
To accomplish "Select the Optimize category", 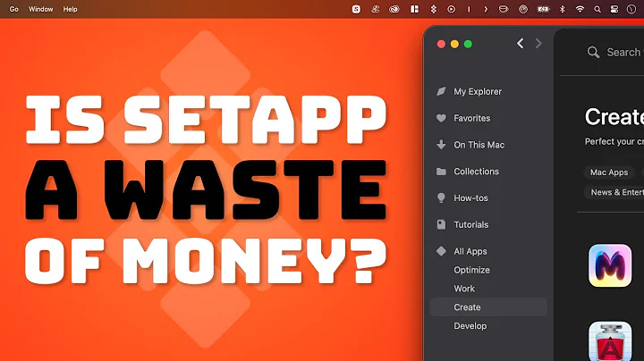I will click(x=471, y=270).
